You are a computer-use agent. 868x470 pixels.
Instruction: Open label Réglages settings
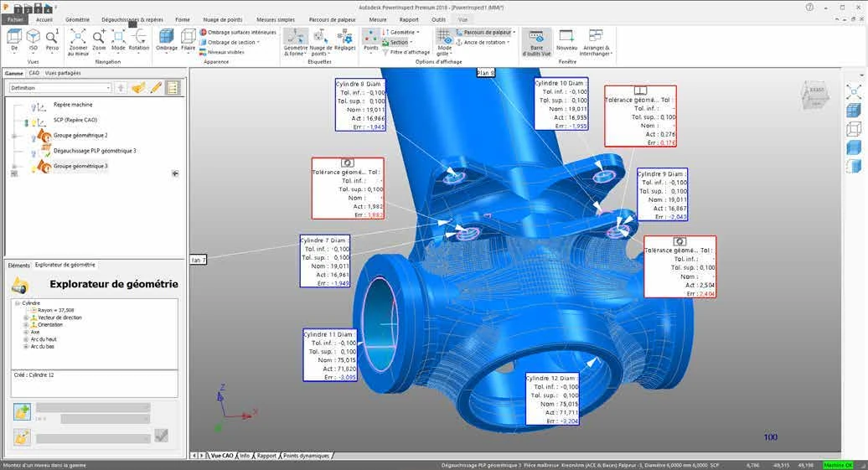(345, 42)
